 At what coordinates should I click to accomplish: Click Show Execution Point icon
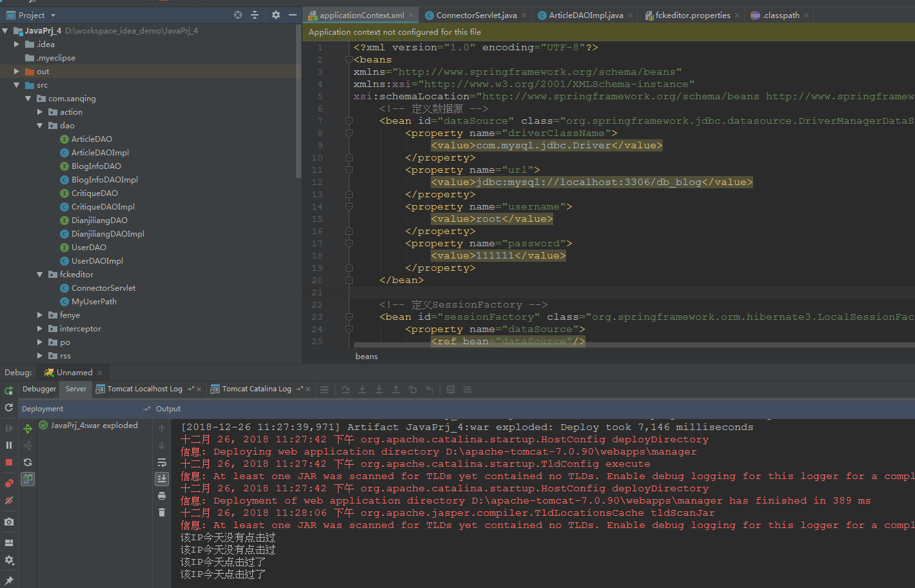(x=324, y=389)
